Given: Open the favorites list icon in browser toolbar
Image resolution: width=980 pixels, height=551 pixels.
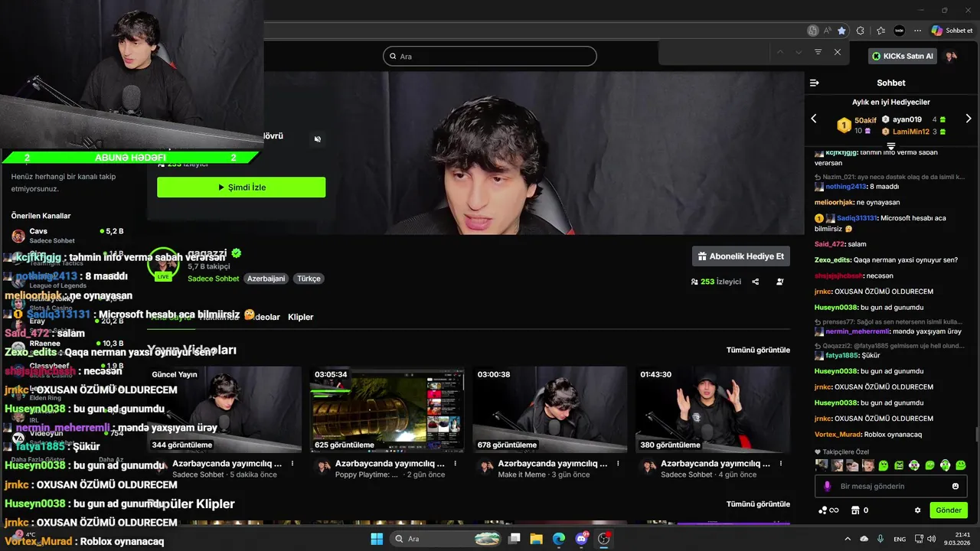Looking at the screenshot, I should [880, 31].
